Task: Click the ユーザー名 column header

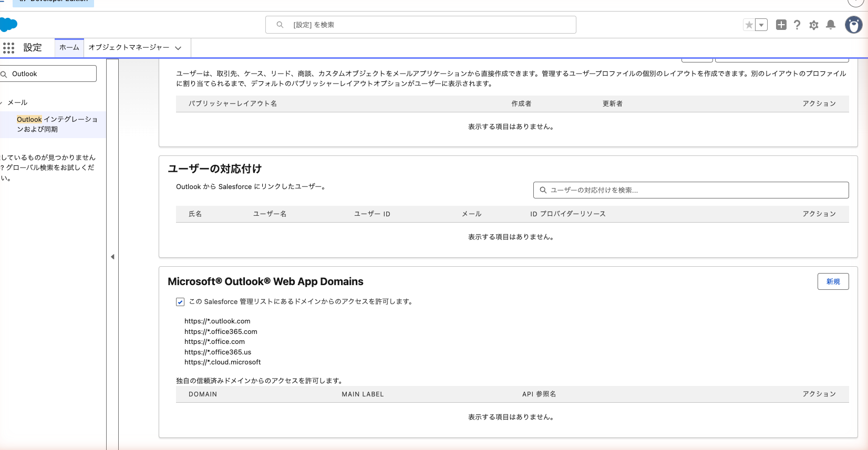Action: (270, 214)
